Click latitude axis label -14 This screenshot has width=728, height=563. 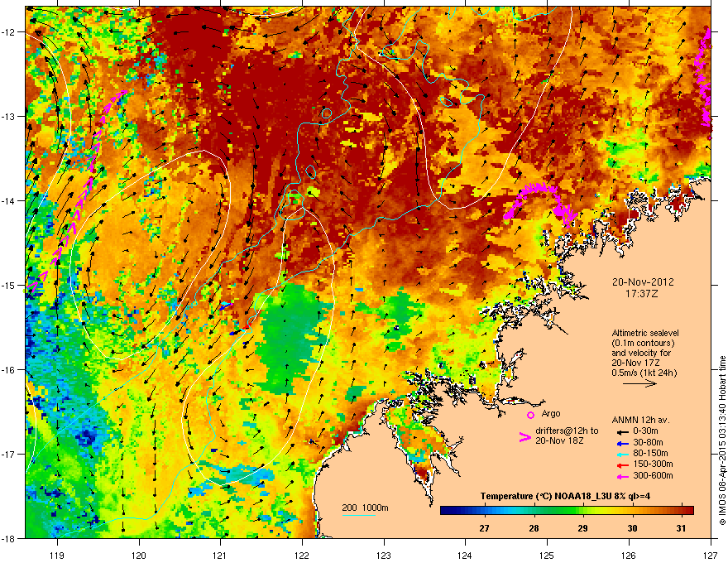9,200
